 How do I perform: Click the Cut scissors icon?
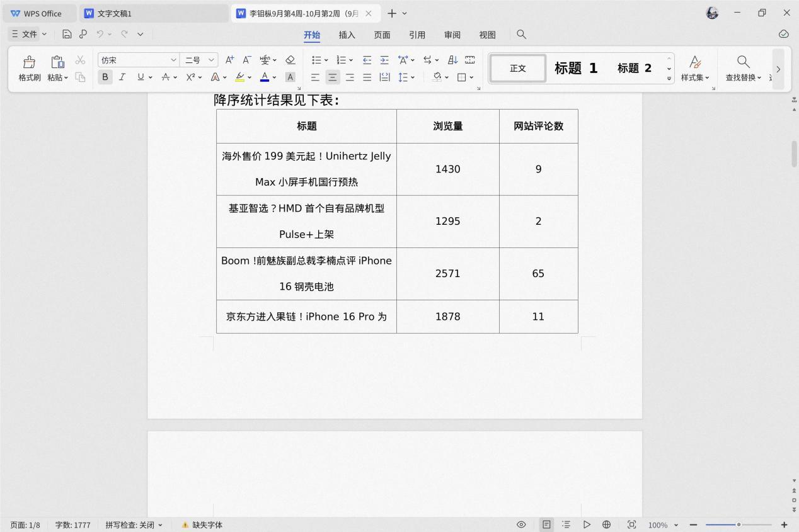(x=80, y=60)
